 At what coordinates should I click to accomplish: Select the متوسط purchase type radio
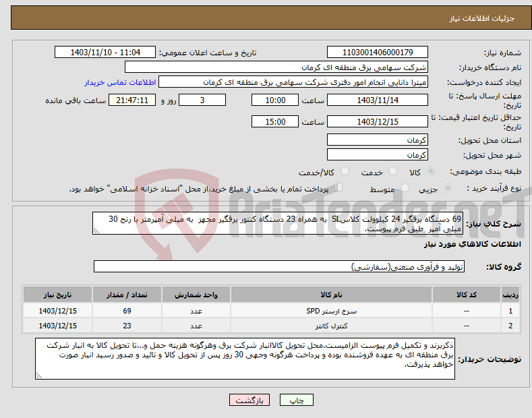pos(405,187)
